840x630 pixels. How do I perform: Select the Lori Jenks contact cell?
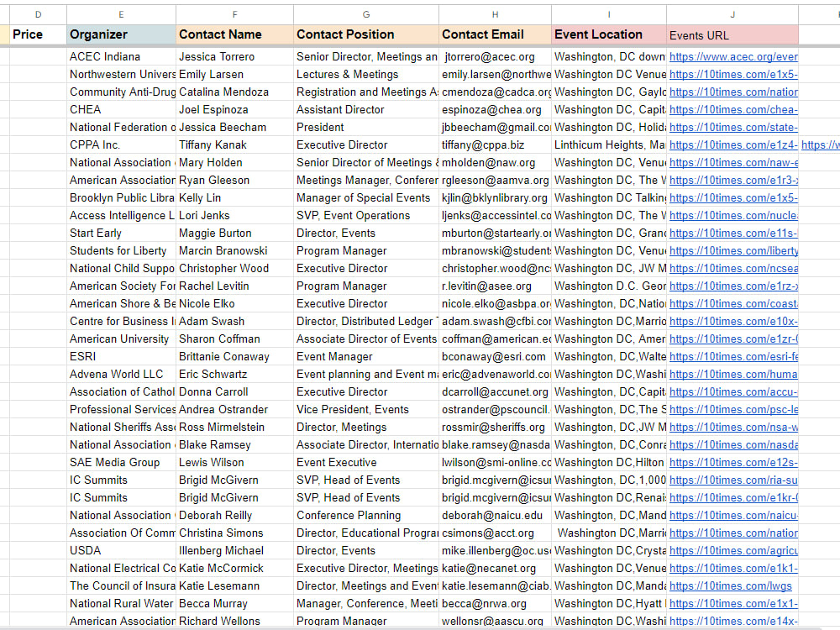coord(234,216)
